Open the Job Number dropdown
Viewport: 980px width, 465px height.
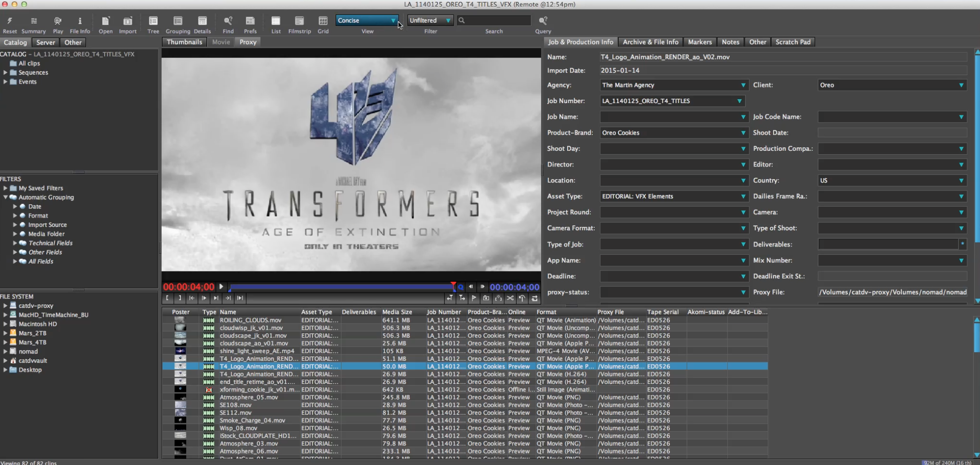pyautogui.click(x=672, y=101)
